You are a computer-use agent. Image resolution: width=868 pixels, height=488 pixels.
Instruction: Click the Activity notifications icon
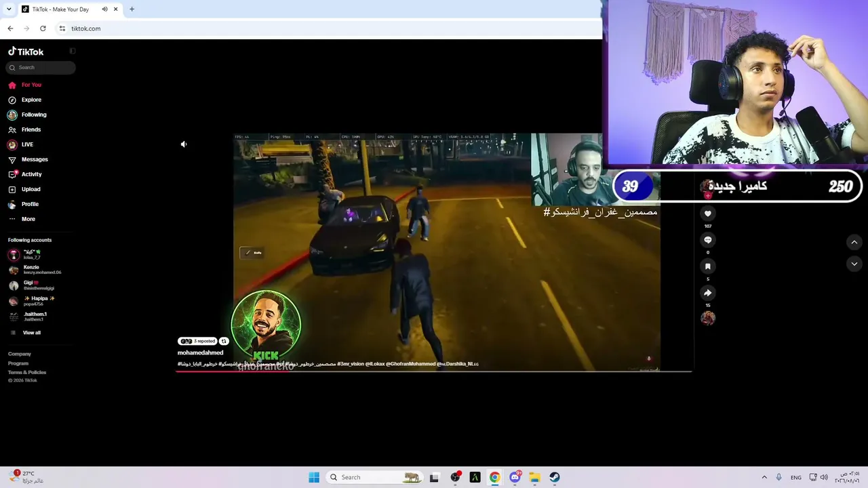[x=12, y=174]
